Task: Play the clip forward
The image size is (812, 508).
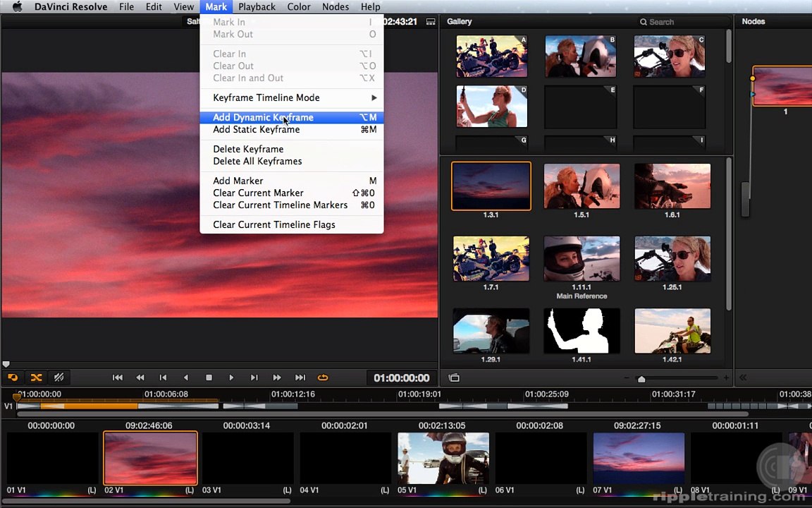Action: pyautogui.click(x=231, y=377)
